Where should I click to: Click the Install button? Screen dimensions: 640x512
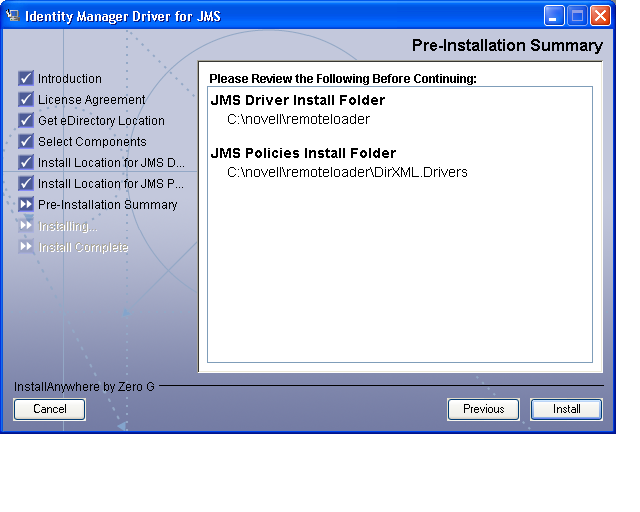(566, 409)
